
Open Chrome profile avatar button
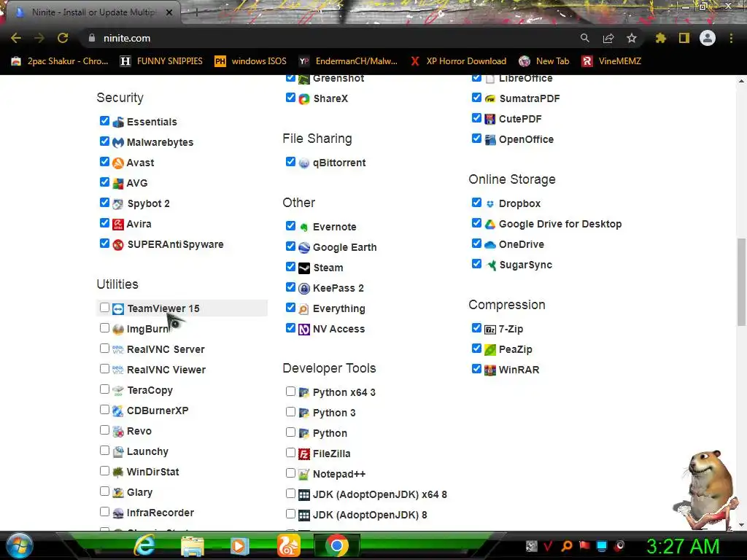point(708,38)
